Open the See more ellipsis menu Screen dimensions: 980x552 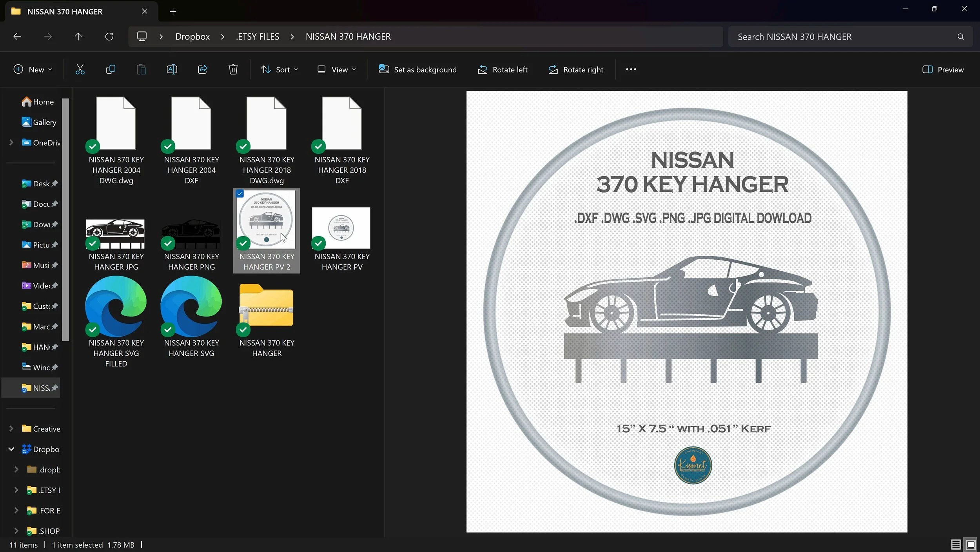tap(631, 69)
